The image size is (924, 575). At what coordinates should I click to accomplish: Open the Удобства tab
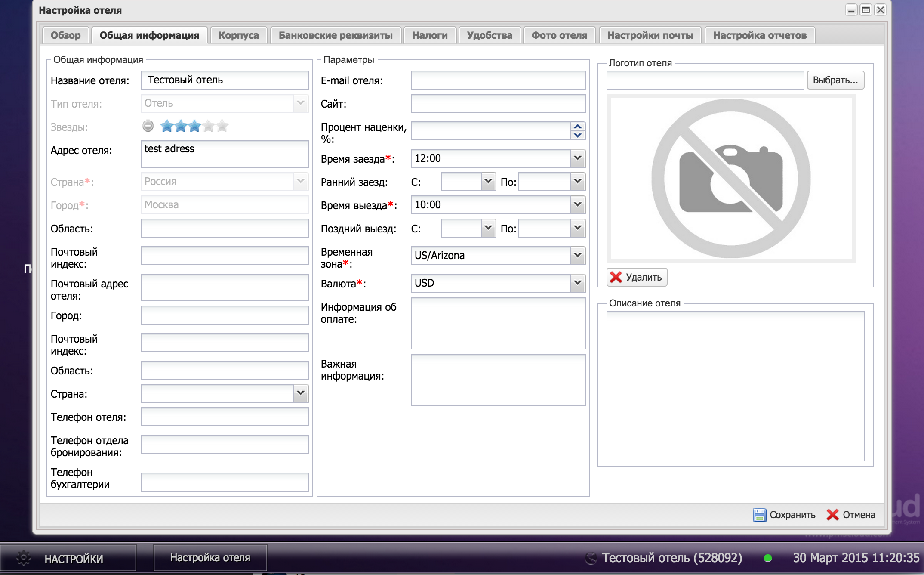tap(490, 35)
